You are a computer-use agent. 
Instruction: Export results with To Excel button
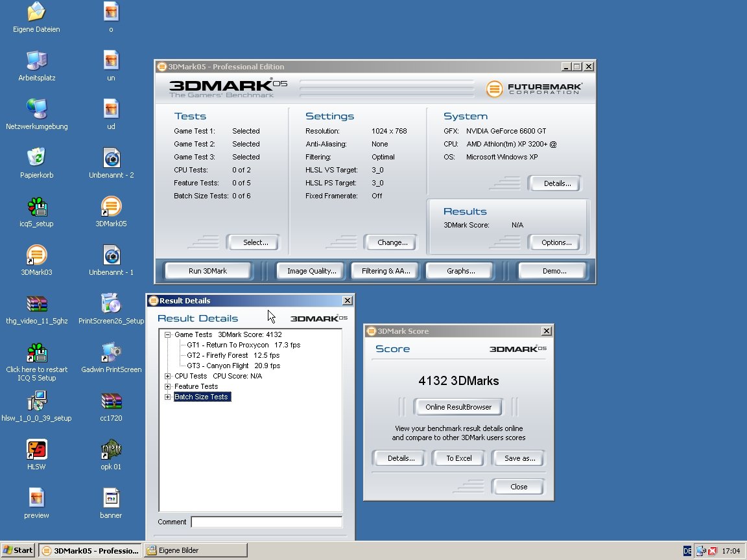click(x=459, y=459)
